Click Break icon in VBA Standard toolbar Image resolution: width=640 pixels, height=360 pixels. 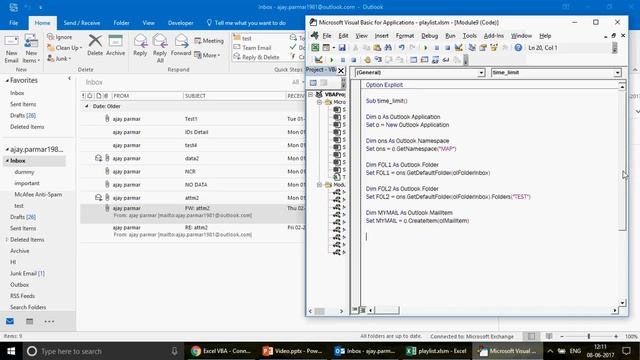tap(437, 48)
